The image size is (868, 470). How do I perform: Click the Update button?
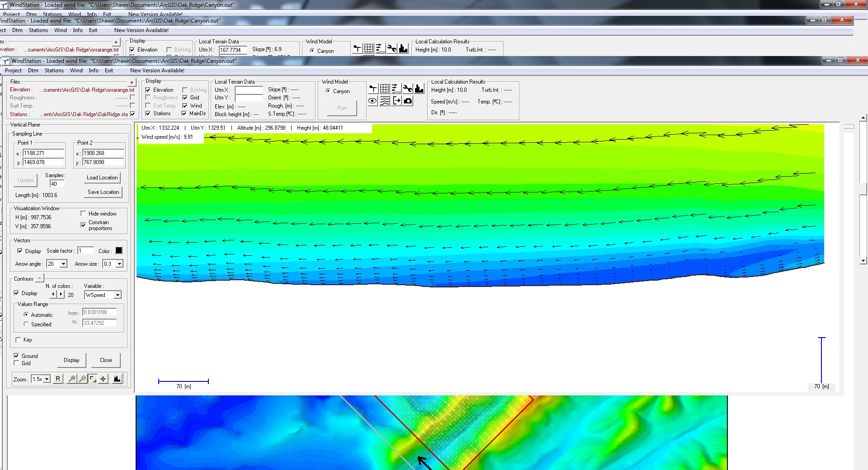click(x=26, y=180)
